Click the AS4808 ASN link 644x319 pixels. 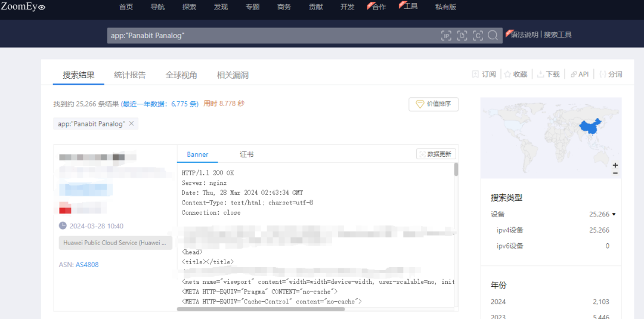tap(87, 265)
